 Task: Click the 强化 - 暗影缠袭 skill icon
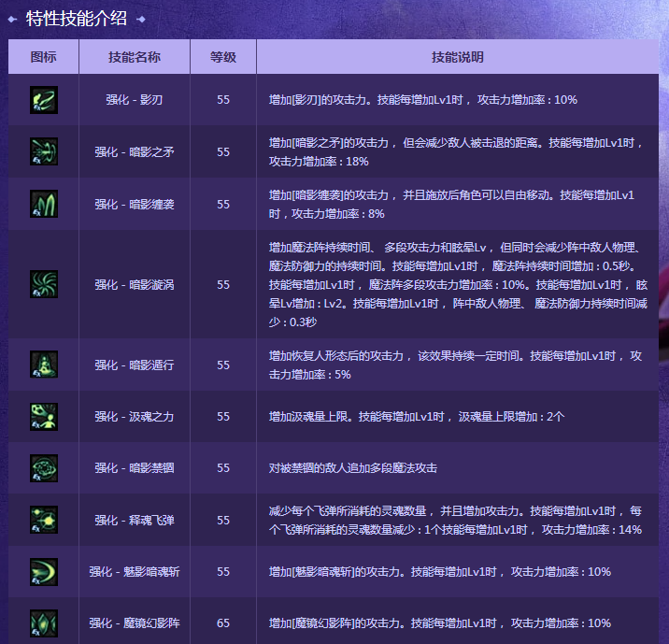click(44, 204)
